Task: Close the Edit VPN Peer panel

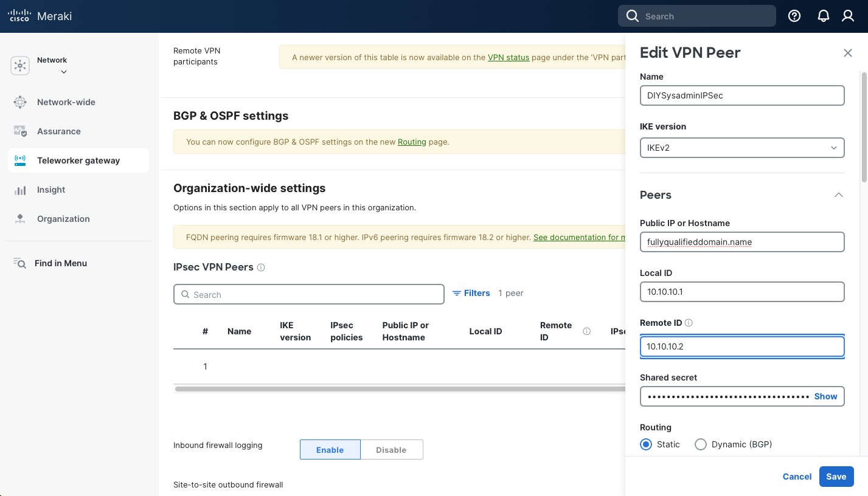Action: [847, 53]
